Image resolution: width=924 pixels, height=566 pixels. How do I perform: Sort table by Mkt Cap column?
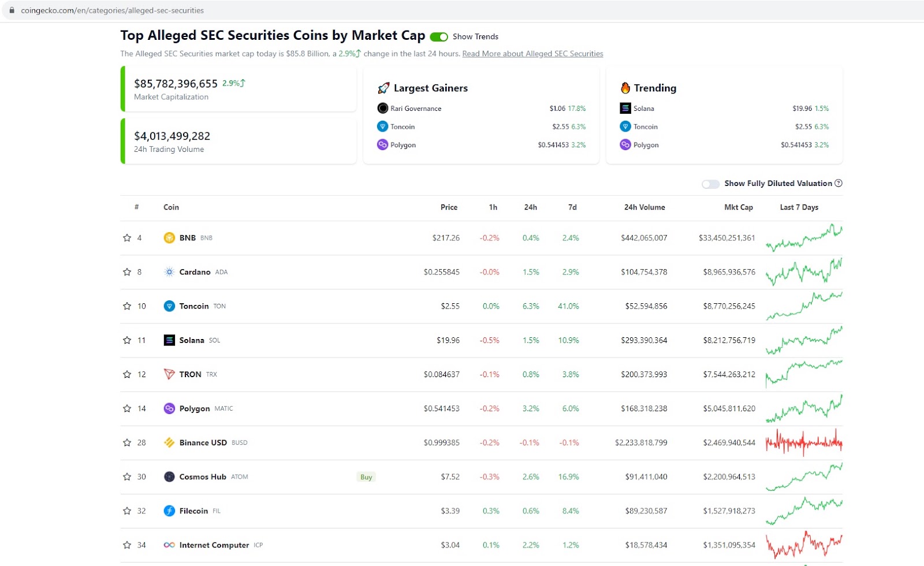pos(739,207)
